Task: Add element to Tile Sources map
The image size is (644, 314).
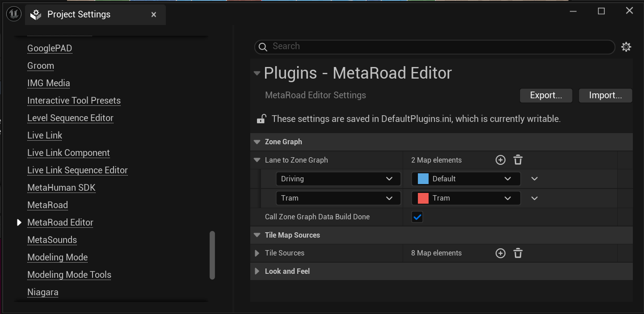Action: coord(501,253)
